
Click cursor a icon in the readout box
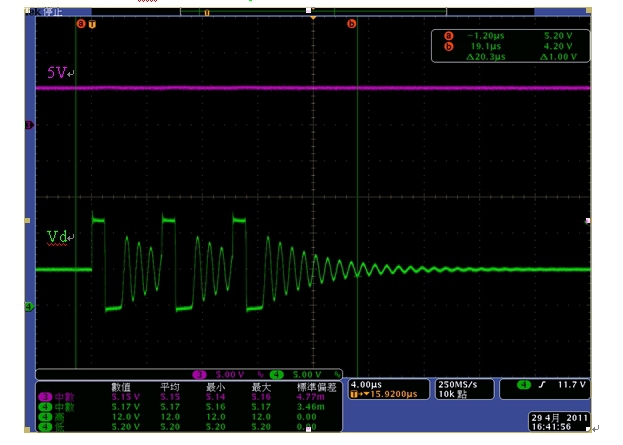pyautogui.click(x=449, y=36)
